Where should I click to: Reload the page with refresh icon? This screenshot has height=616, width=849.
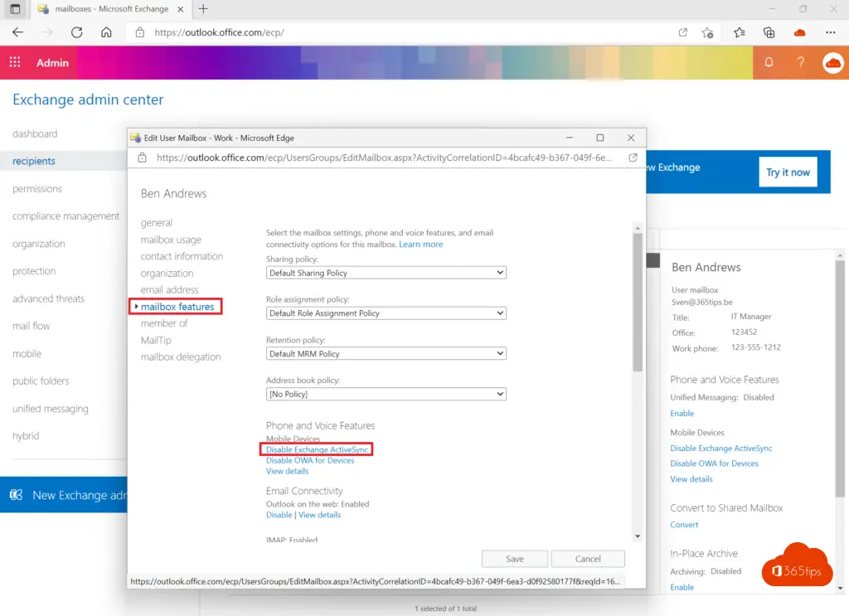77,32
